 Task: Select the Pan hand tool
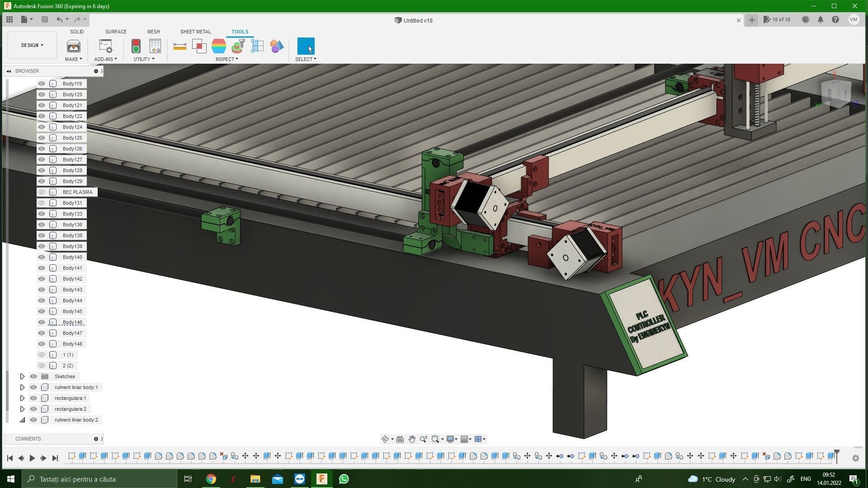coord(411,439)
